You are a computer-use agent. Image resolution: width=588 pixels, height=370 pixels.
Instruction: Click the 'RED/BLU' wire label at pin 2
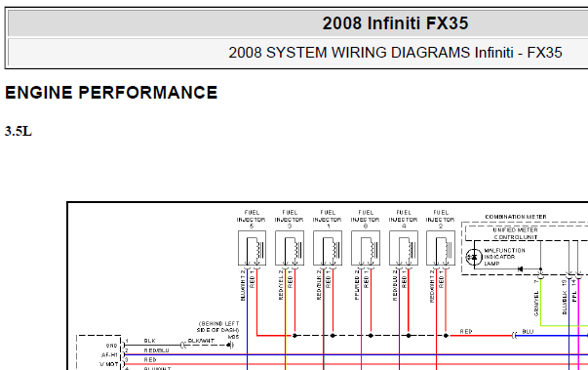[156, 350]
